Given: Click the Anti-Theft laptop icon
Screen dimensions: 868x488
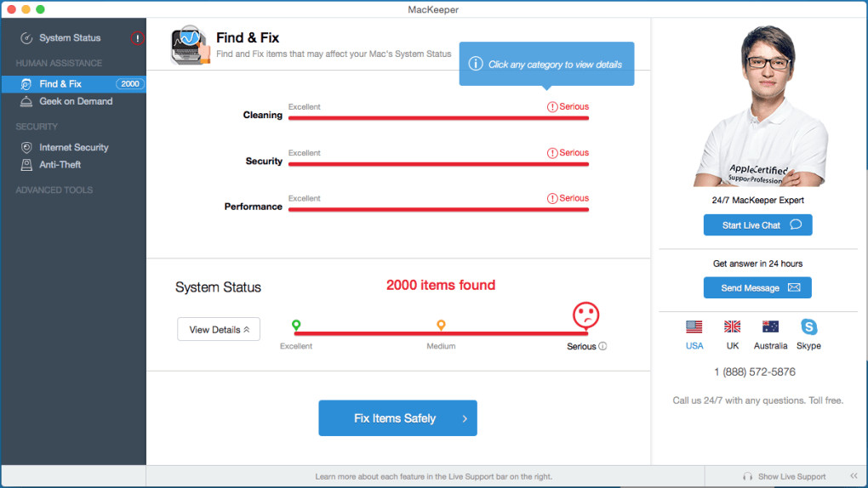Looking at the screenshot, I should tap(26, 164).
